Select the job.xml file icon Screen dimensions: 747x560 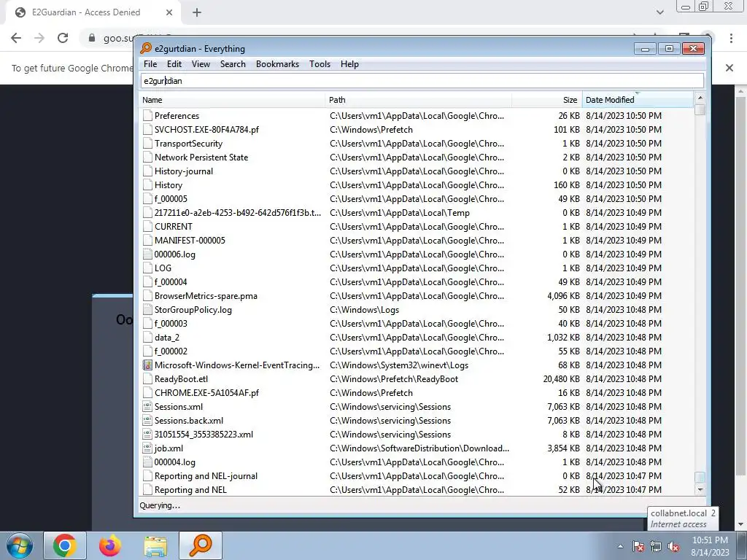pos(147,448)
